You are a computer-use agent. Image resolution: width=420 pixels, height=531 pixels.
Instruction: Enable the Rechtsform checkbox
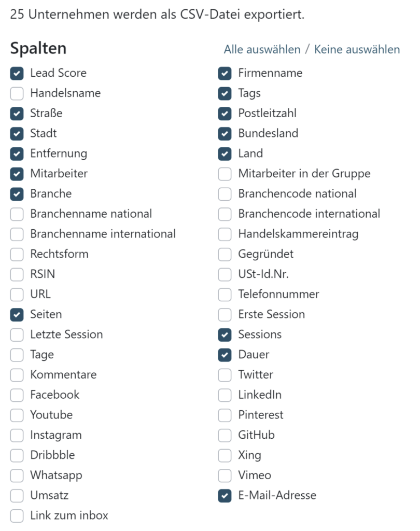[17, 254]
